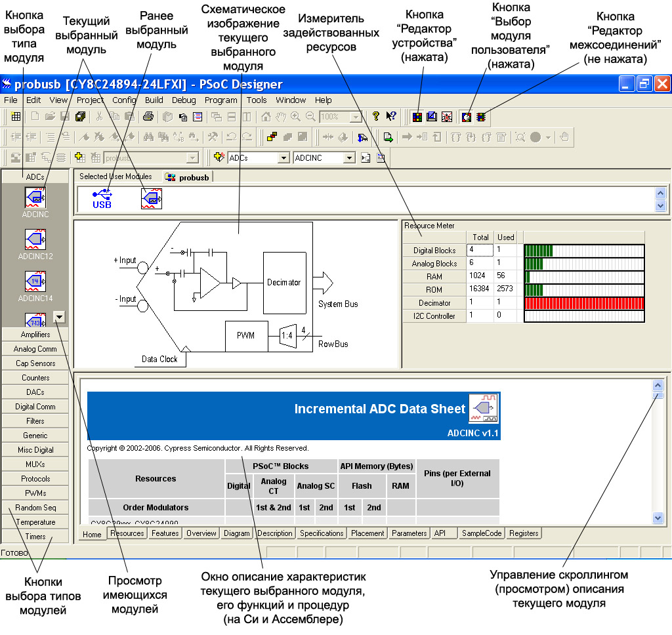Open the Program menu
The image size is (672, 635).
pyautogui.click(x=220, y=100)
